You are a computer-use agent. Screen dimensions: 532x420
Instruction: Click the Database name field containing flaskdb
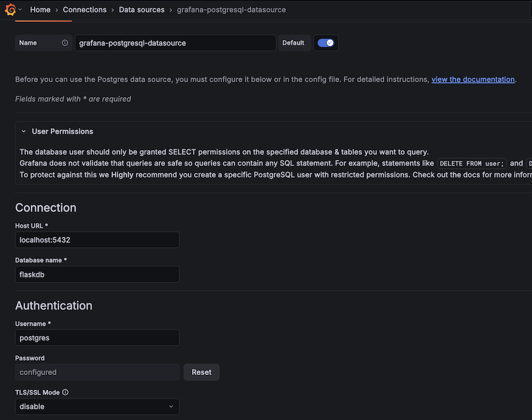point(97,274)
